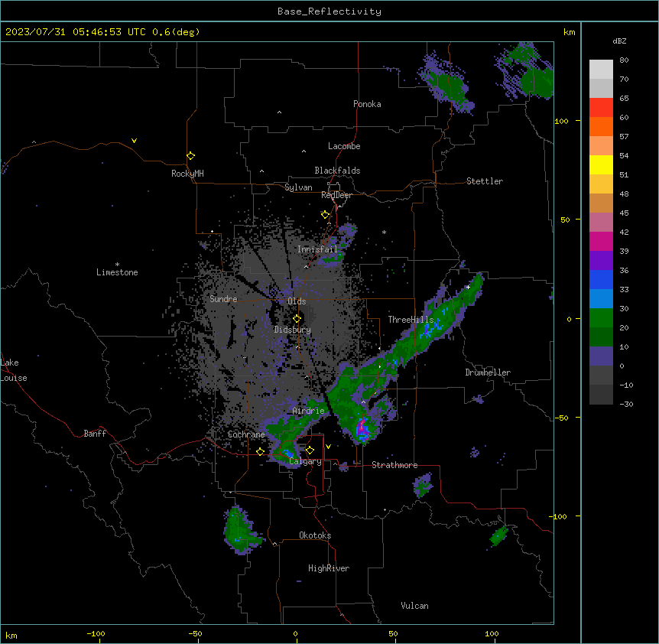Click the Stettler label
This screenshot has height=644, width=659.
[485, 181]
